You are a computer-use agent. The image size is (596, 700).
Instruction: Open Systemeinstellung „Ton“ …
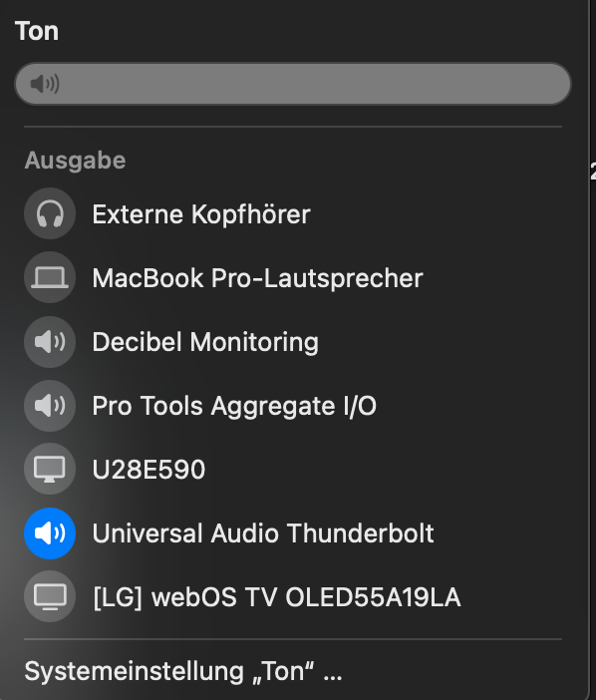pyautogui.click(x=183, y=671)
